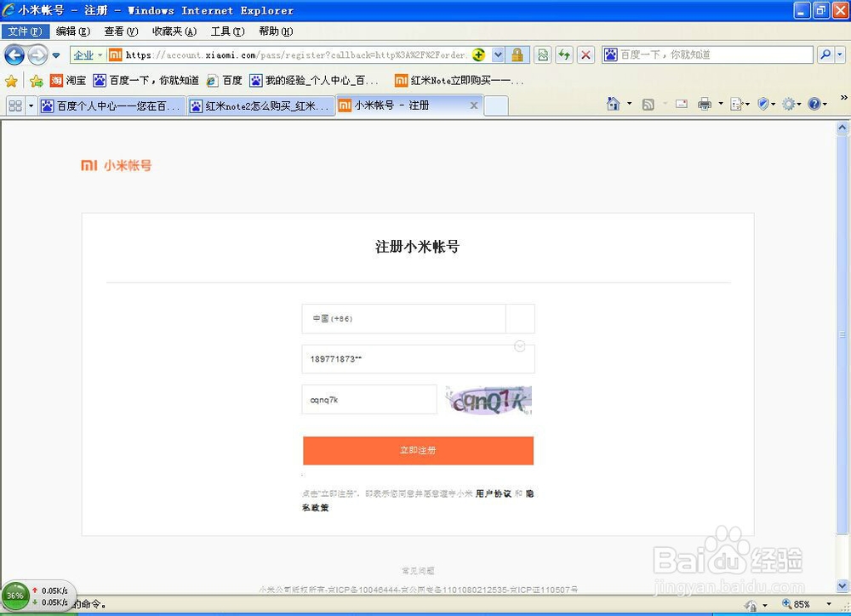The height and width of the screenshot is (616, 851).
Task: Click the captcha code input field
Action: [369, 399]
